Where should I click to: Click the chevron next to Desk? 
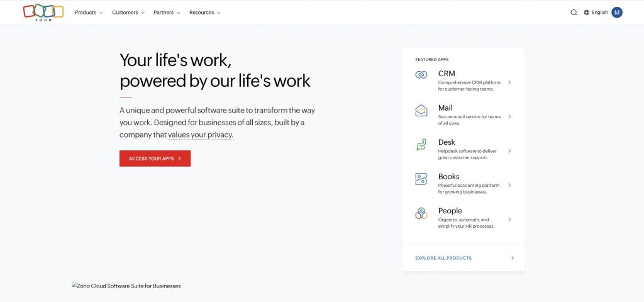[509, 151]
